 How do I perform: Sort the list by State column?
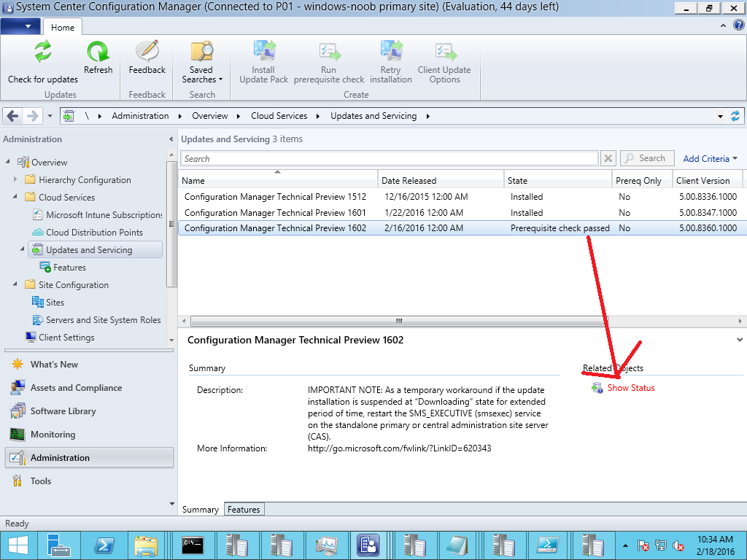pos(558,181)
